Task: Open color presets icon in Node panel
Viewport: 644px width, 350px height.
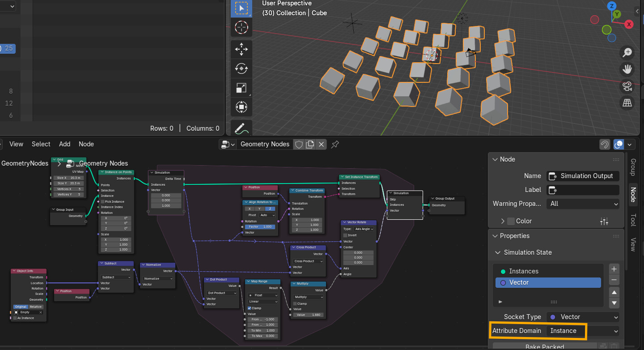Action: (604, 221)
